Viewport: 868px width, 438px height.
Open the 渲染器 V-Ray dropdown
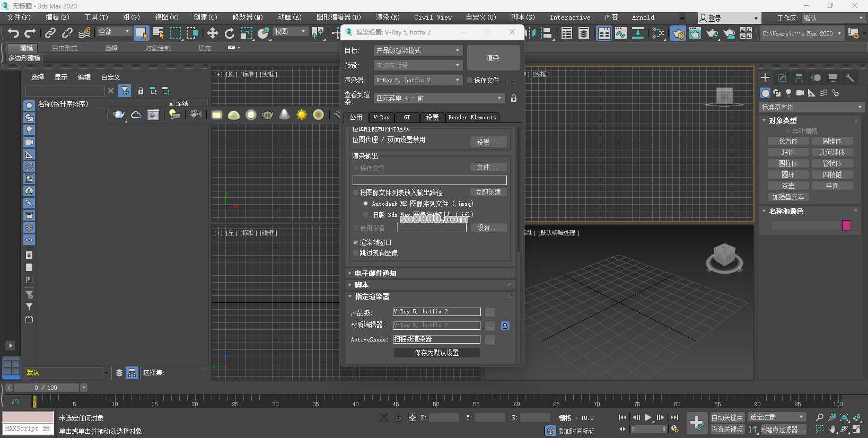(x=418, y=80)
